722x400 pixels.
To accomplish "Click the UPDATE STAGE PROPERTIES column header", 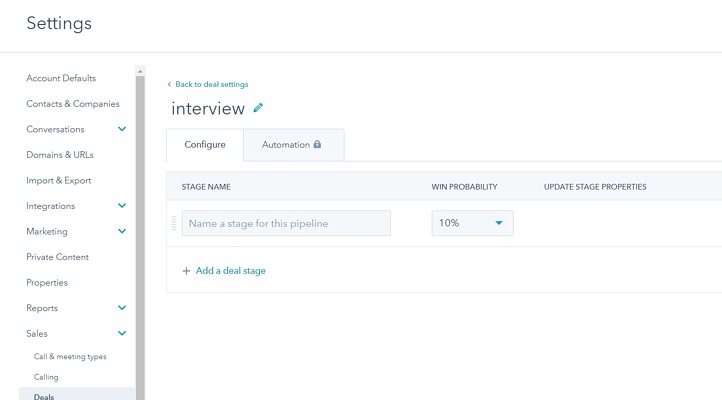I will click(595, 187).
